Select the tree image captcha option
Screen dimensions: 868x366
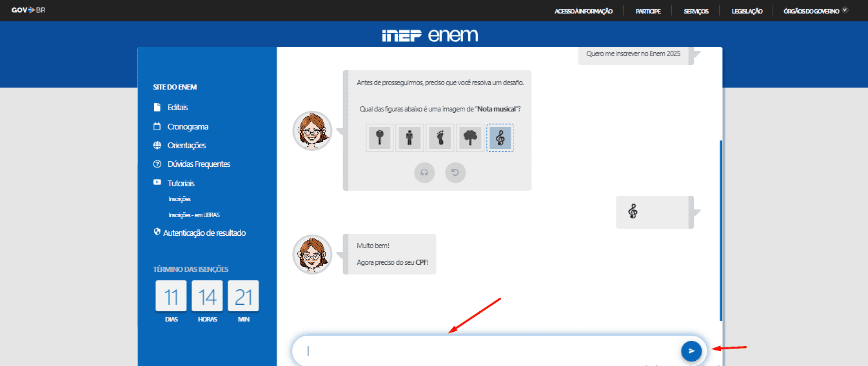(470, 138)
